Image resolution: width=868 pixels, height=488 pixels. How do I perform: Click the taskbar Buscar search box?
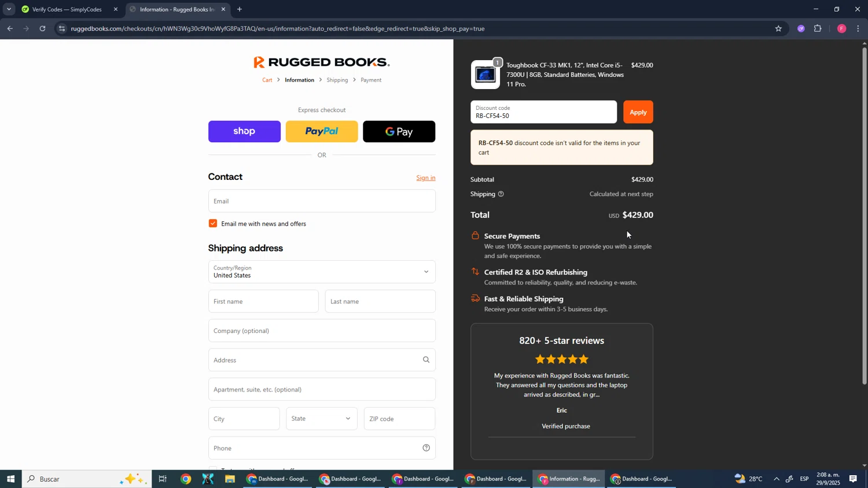tap(87, 479)
